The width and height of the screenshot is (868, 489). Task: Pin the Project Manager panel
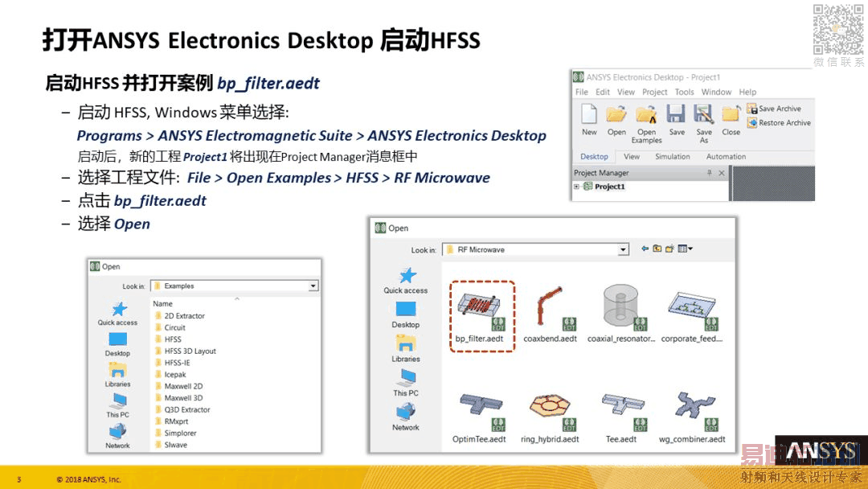pyautogui.click(x=709, y=173)
